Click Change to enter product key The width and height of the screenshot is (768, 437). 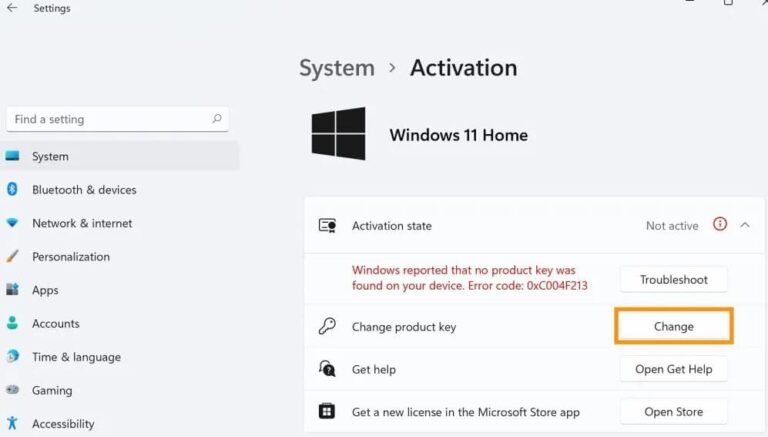673,326
